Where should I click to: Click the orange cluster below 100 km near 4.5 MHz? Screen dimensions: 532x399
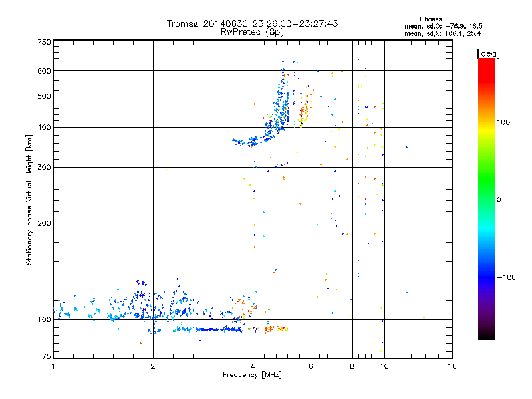270,329
